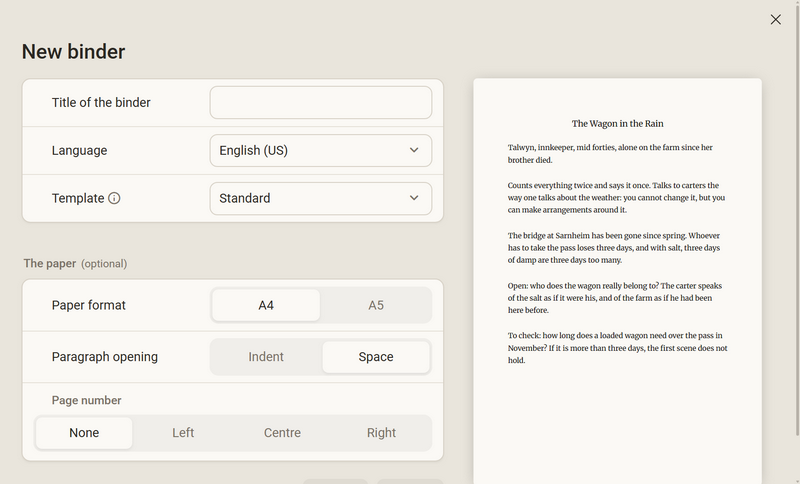Set page number to Left
The height and width of the screenshot is (484, 800).
[x=183, y=433]
